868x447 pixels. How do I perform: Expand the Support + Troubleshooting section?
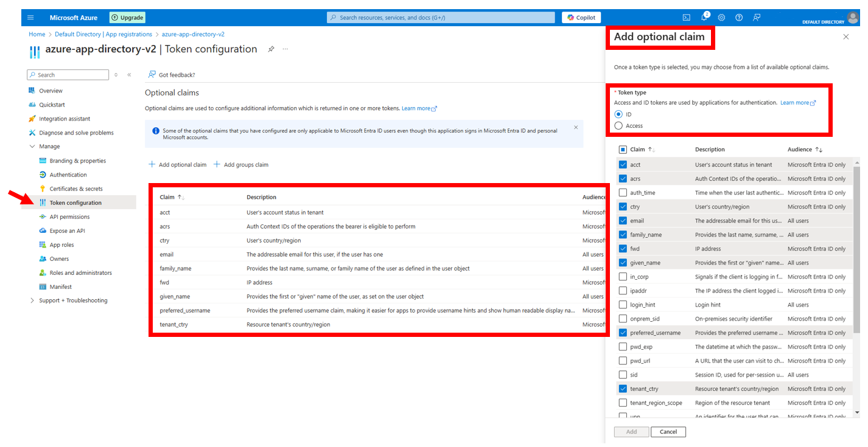pyautogui.click(x=32, y=300)
